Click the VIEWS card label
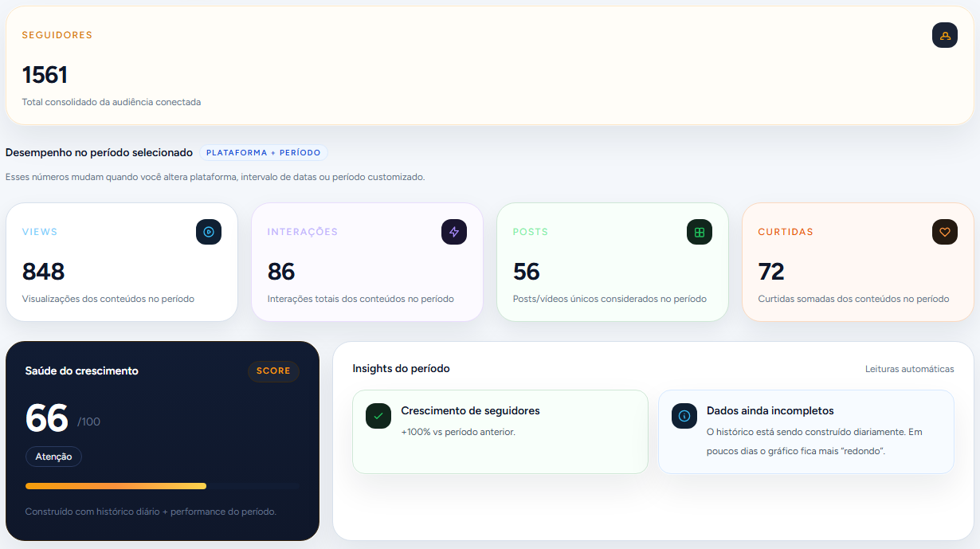 40,232
